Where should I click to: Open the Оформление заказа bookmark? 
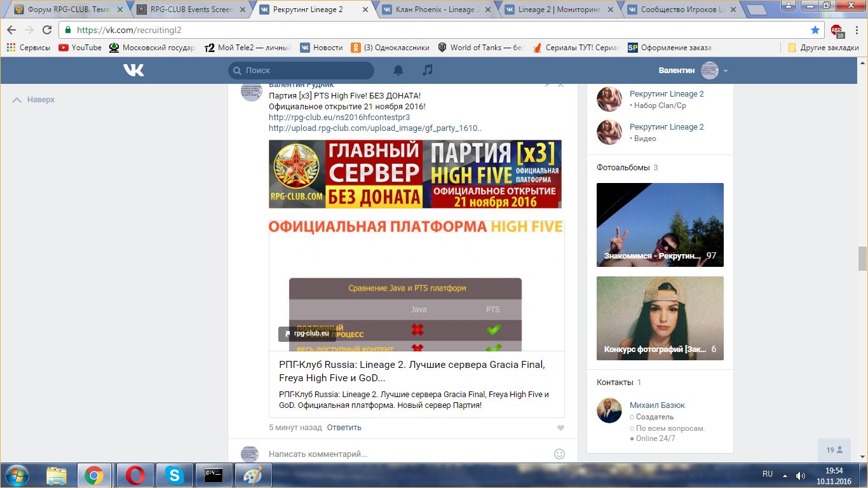point(669,48)
